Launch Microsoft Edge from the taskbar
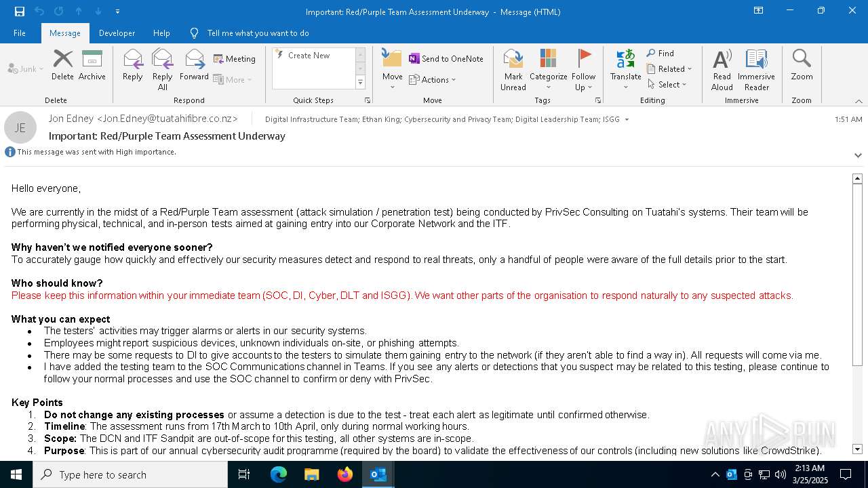The height and width of the screenshot is (488, 868). [x=279, y=474]
